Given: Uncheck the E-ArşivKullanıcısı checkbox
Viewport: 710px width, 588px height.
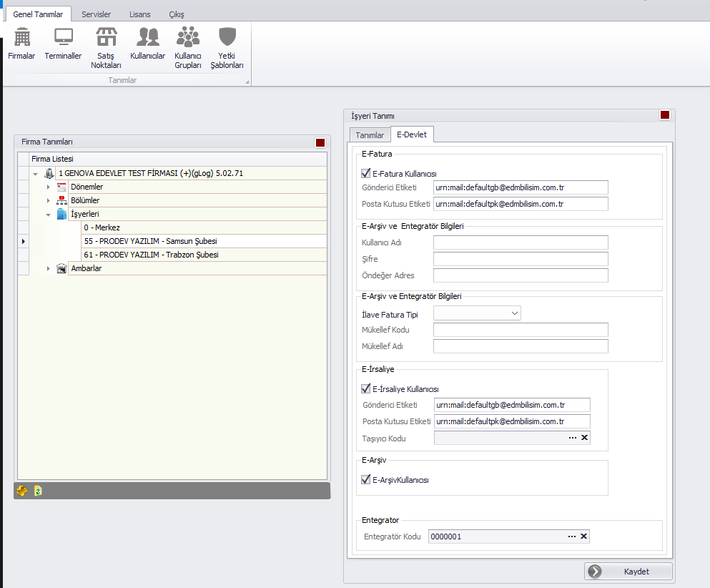Looking at the screenshot, I should point(367,480).
